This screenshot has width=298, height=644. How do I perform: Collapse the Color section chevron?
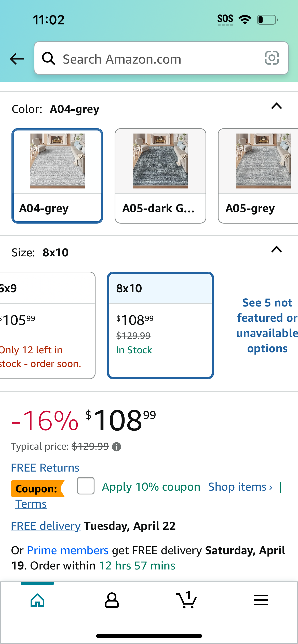277,106
